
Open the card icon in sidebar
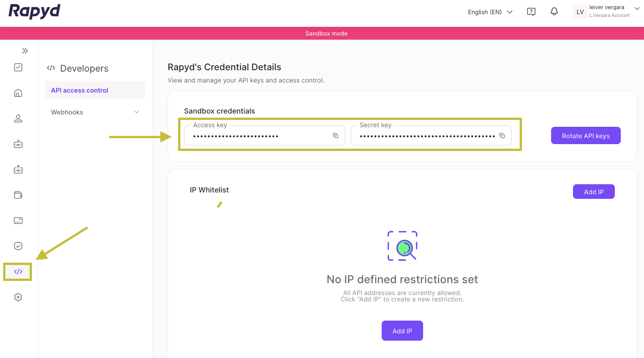(18, 221)
